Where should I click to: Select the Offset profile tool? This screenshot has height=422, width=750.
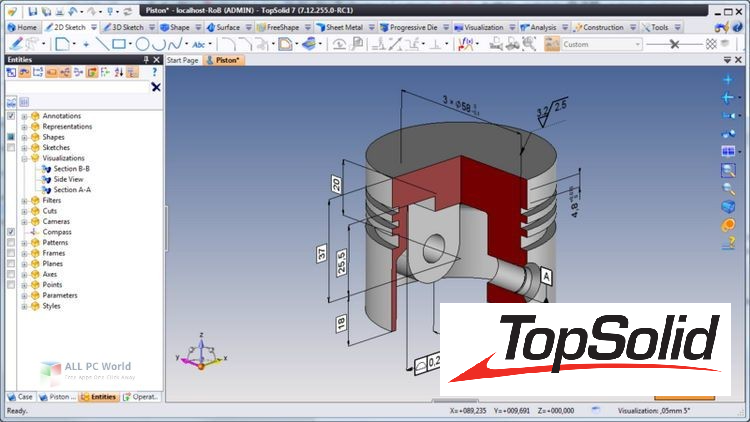click(x=286, y=44)
